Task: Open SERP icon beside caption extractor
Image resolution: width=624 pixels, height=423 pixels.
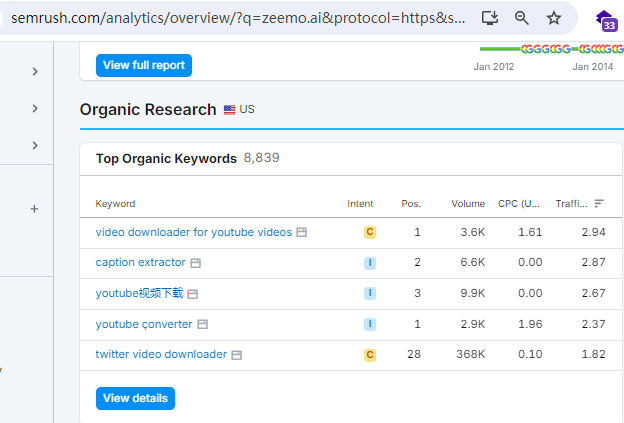Action: [x=195, y=263]
